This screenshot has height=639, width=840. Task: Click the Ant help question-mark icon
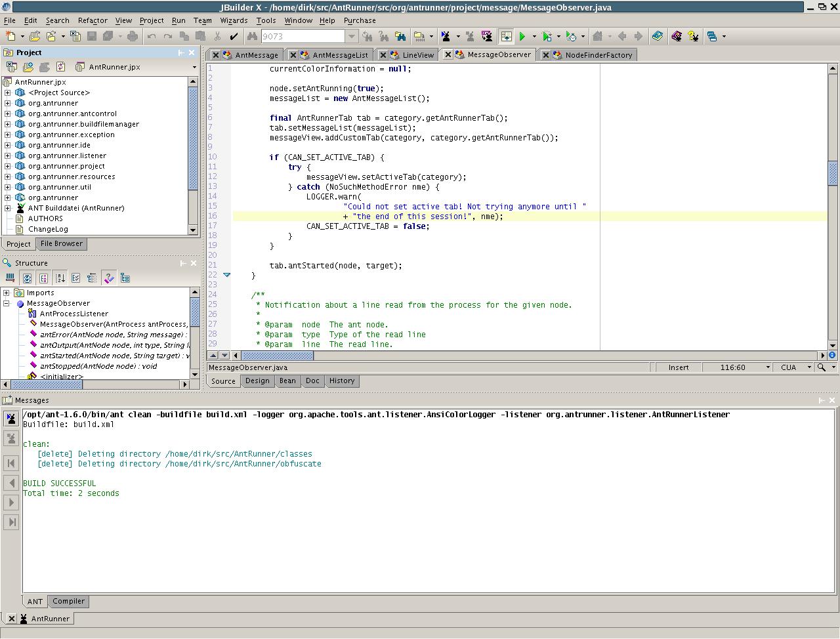(x=693, y=36)
